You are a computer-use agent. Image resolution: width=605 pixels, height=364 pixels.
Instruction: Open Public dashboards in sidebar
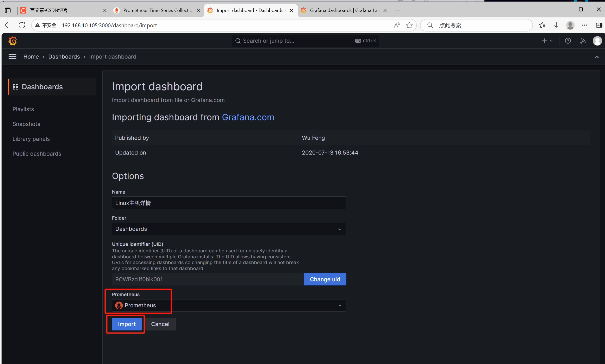tap(37, 154)
